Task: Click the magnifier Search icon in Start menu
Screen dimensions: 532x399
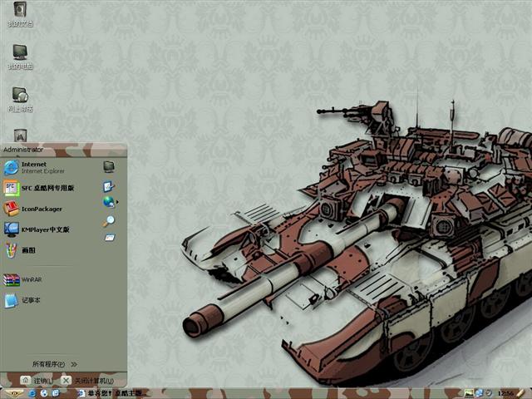Action: (109, 221)
